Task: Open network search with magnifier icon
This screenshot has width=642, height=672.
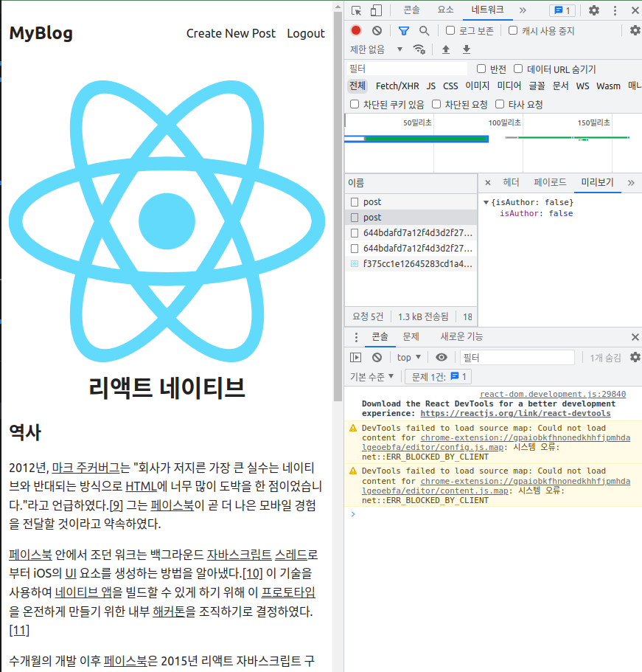Action: pyautogui.click(x=424, y=30)
